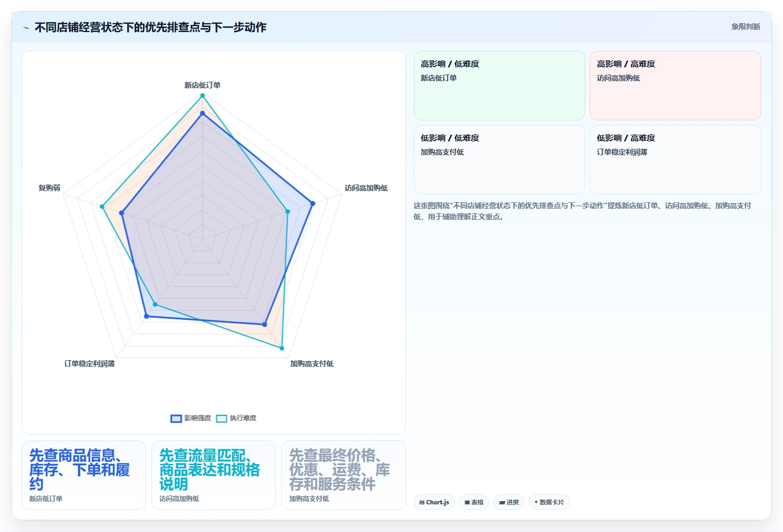The height and width of the screenshot is (532, 783).
Task: Select the cyan 执行难度 point on 复购弱 axis
Action: coord(102,207)
